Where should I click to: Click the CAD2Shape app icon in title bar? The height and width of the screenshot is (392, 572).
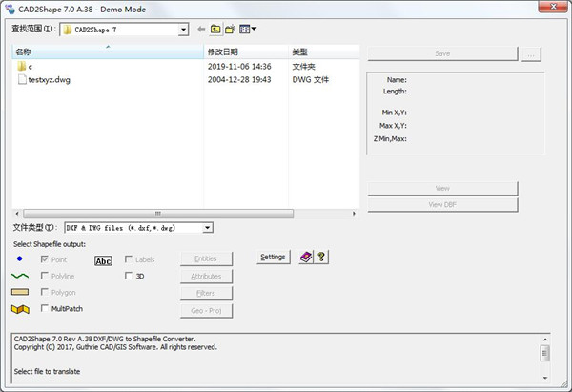coord(10,9)
